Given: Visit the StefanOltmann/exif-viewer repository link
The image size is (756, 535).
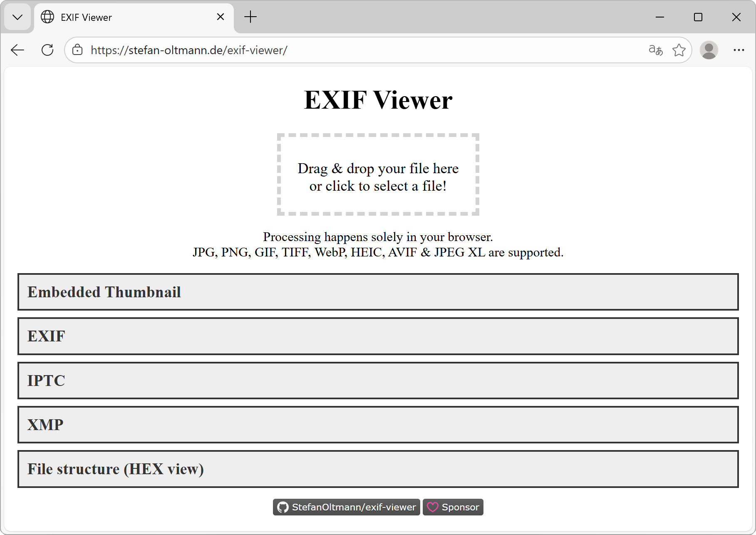Looking at the screenshot, I should [353, 507].
